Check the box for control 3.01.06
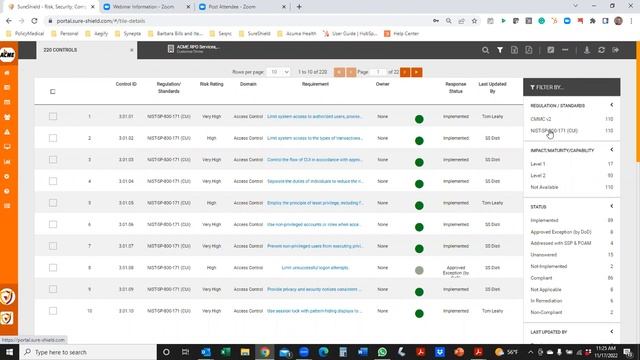Screen dimensions: 640x360 point(53,224)
